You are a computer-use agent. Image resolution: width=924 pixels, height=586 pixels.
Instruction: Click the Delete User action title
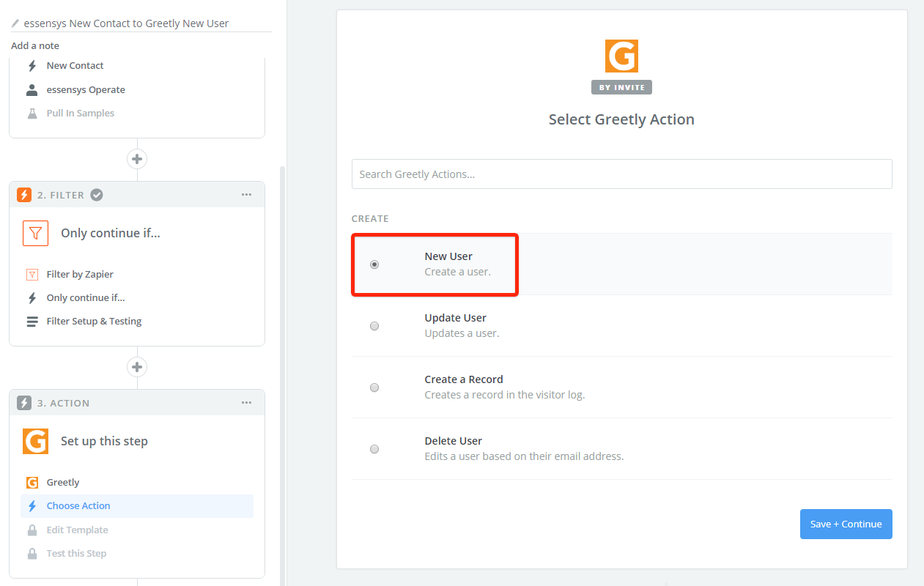(x=453, y=442)
